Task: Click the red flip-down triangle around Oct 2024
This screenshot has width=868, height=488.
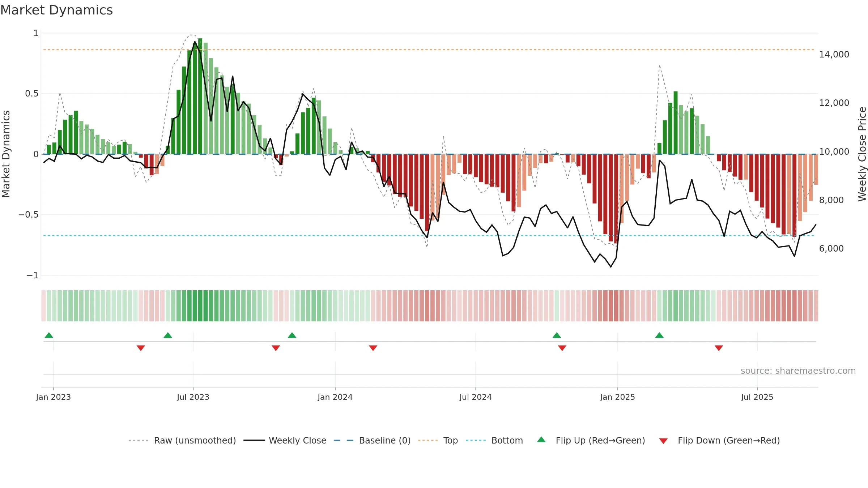Action: point(562,348)
